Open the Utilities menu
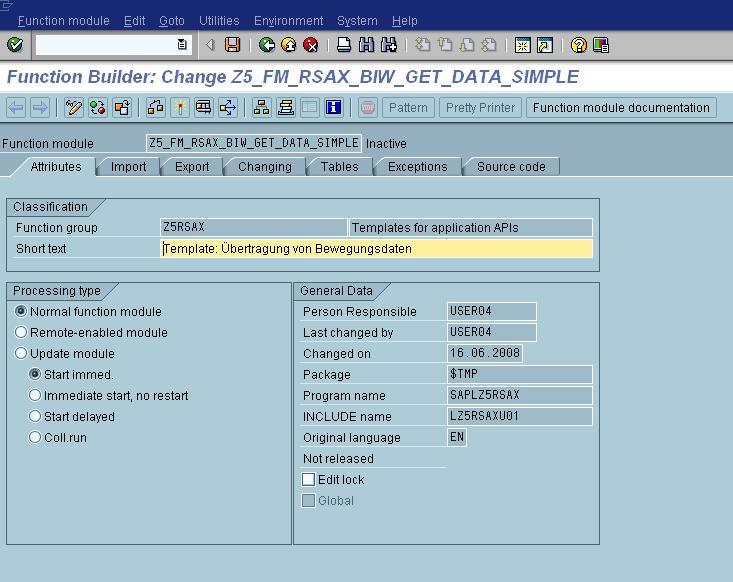Screen dimensions: 733x582 (x=219, y=21)
